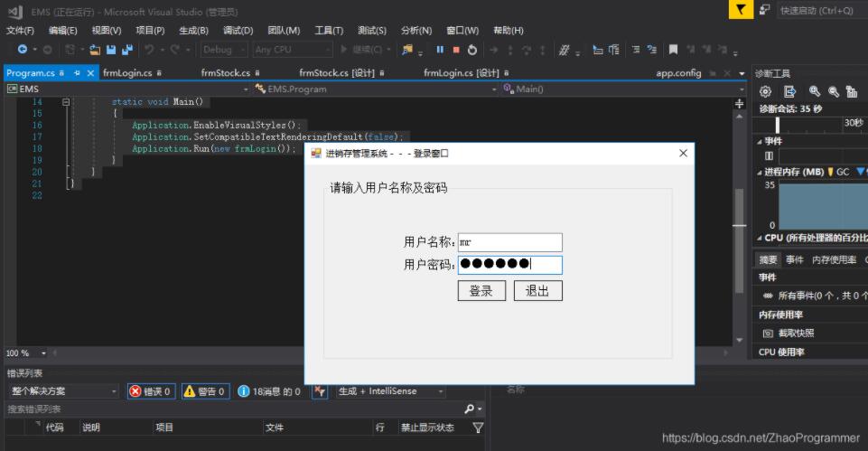Collapse the Main() method outline box

(x=66, y=102)
